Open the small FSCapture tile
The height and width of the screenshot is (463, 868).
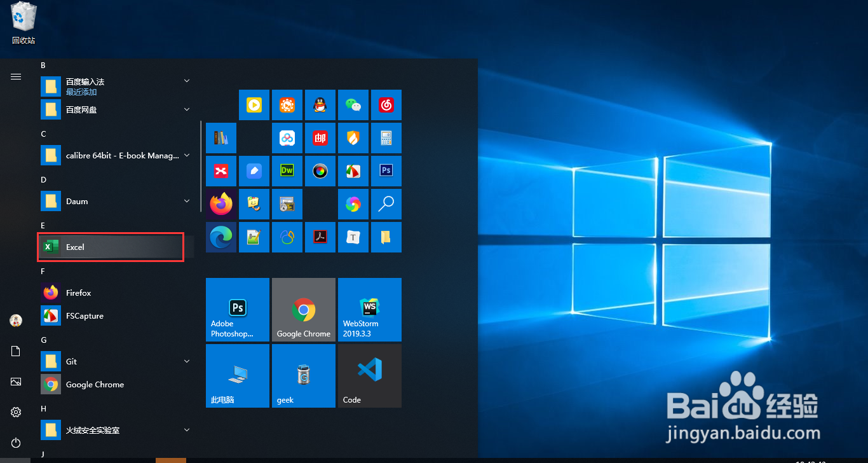353,171
